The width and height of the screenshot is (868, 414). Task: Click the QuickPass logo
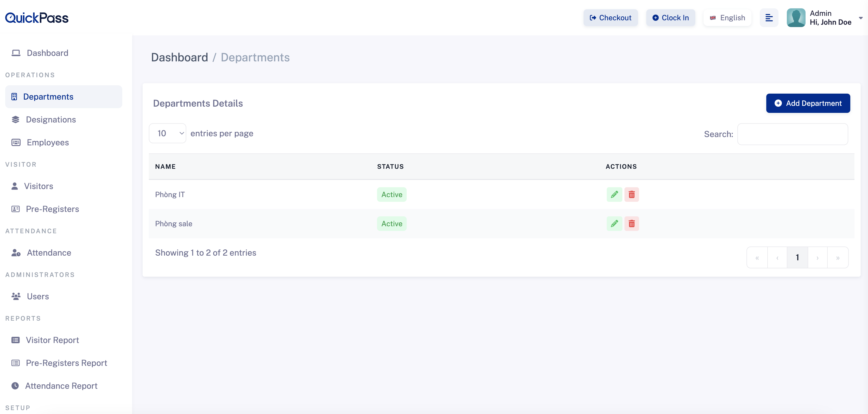pyautogui.click(x=37, y=18)
